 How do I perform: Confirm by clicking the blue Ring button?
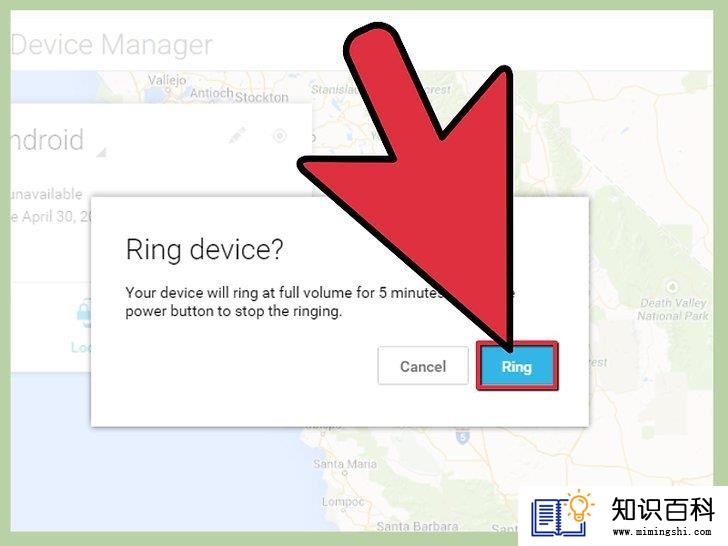click(x=517, y=366)
